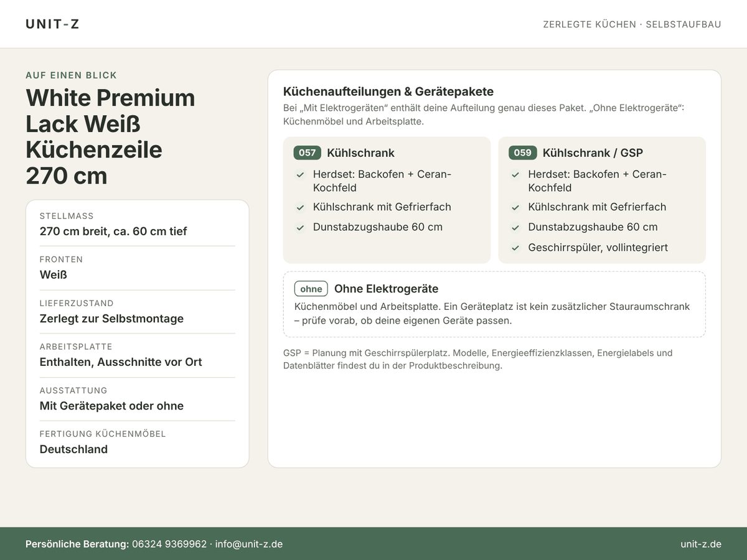Click checkmark beside Kühlschrank mit Gefrierfach in card 057

click(300, 207)
